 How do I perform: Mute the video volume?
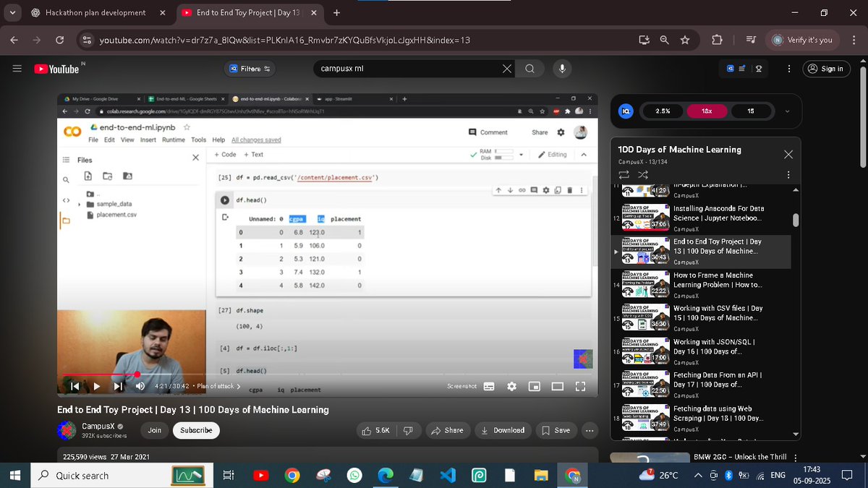[x=140, y=386]
